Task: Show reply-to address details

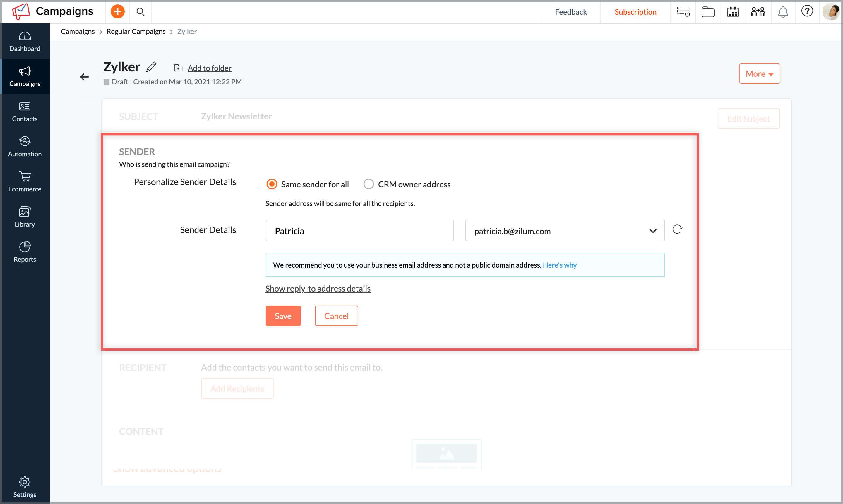Action: pyautogui.click(x=318, y=288)
